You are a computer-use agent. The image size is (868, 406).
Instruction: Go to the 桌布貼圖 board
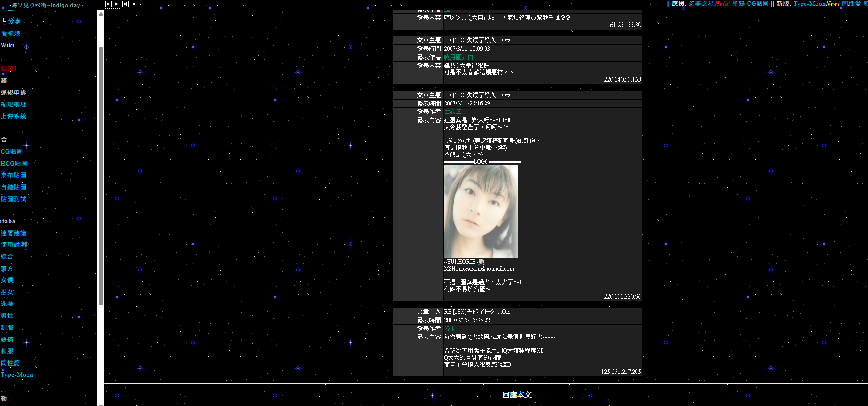(x=13, y=175)
